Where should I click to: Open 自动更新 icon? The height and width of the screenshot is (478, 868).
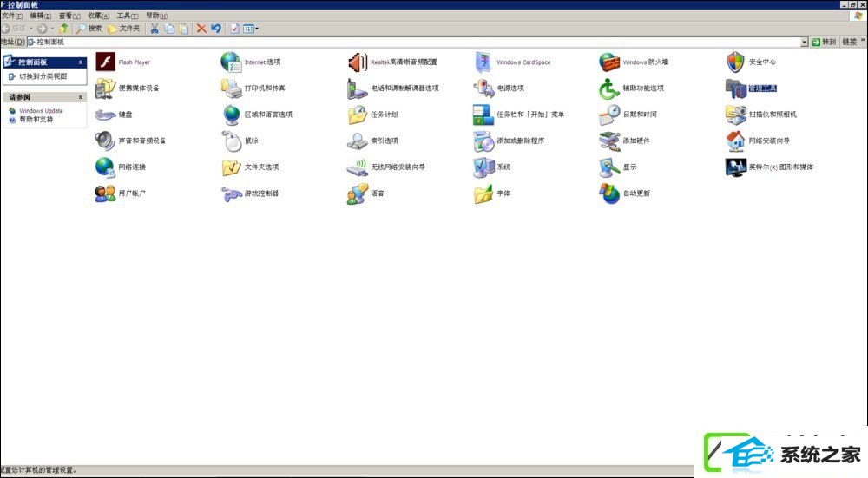pos(609,193)
